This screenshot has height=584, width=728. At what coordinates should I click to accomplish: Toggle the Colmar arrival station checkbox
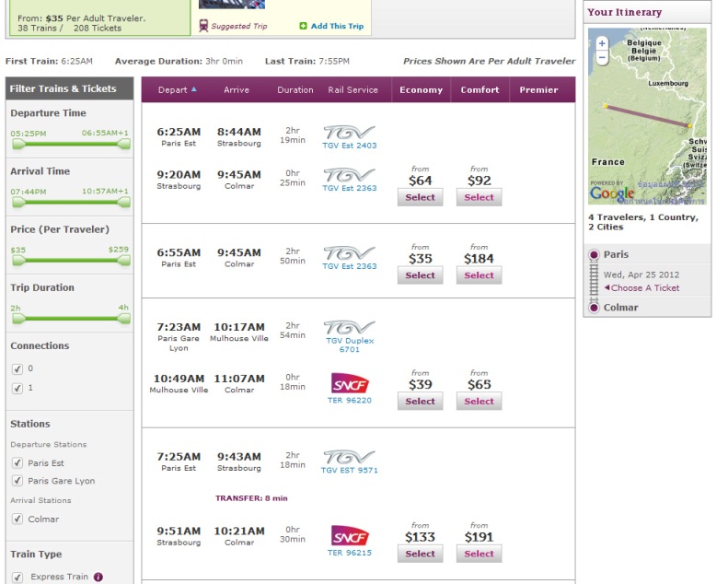(17, 519)
